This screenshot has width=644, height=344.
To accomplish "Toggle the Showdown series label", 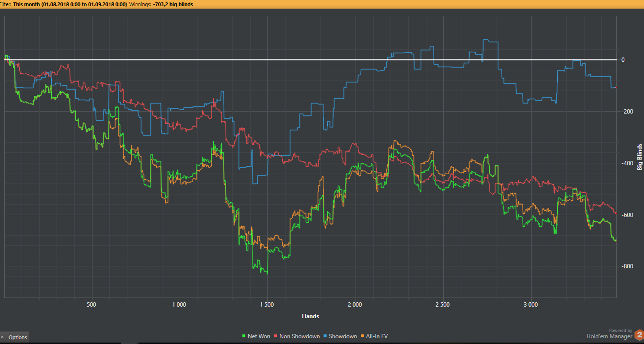I will pyautogui.click(x=343, y=336).
